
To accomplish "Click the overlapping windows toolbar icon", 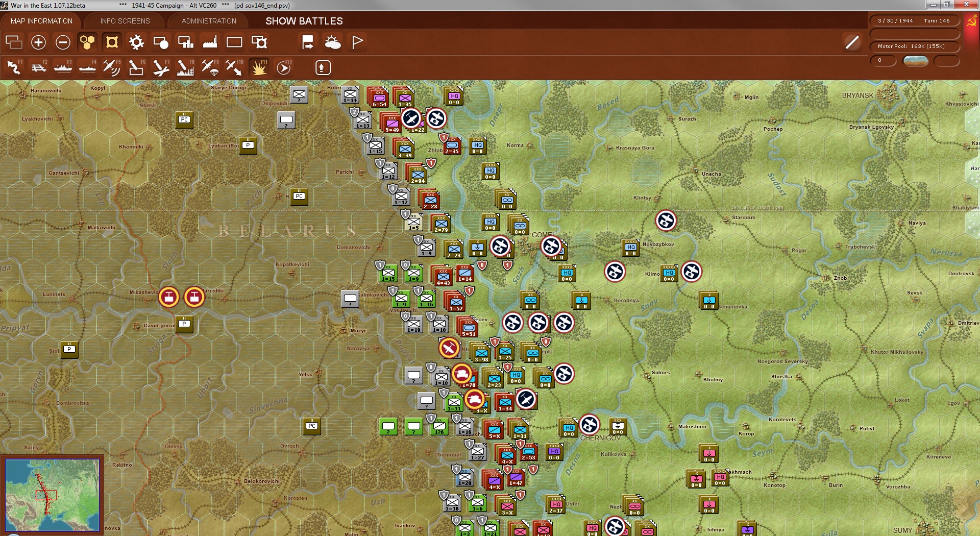I will pos(14,42).
